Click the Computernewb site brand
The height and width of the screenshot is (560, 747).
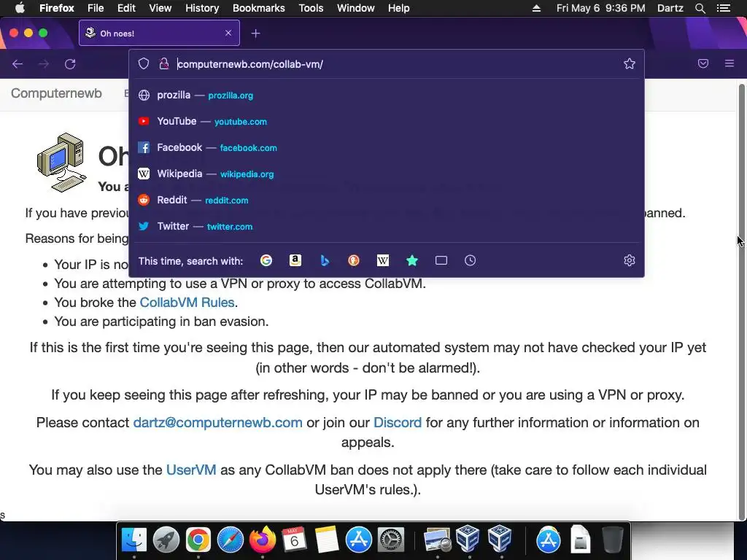point(56,93)
